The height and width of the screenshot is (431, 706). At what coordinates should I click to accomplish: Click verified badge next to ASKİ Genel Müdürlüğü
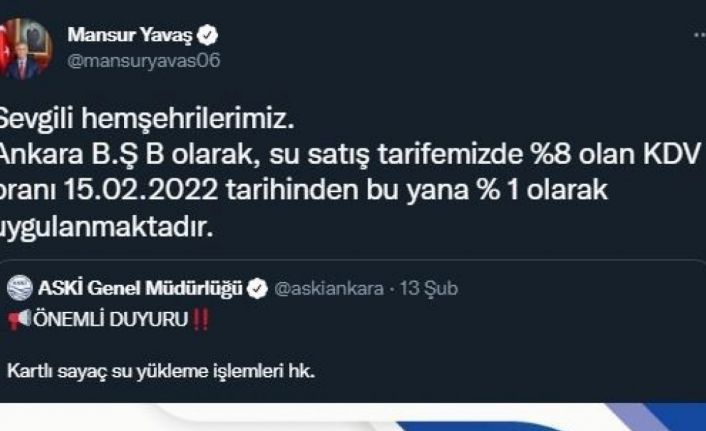click(x=258, y=289)
